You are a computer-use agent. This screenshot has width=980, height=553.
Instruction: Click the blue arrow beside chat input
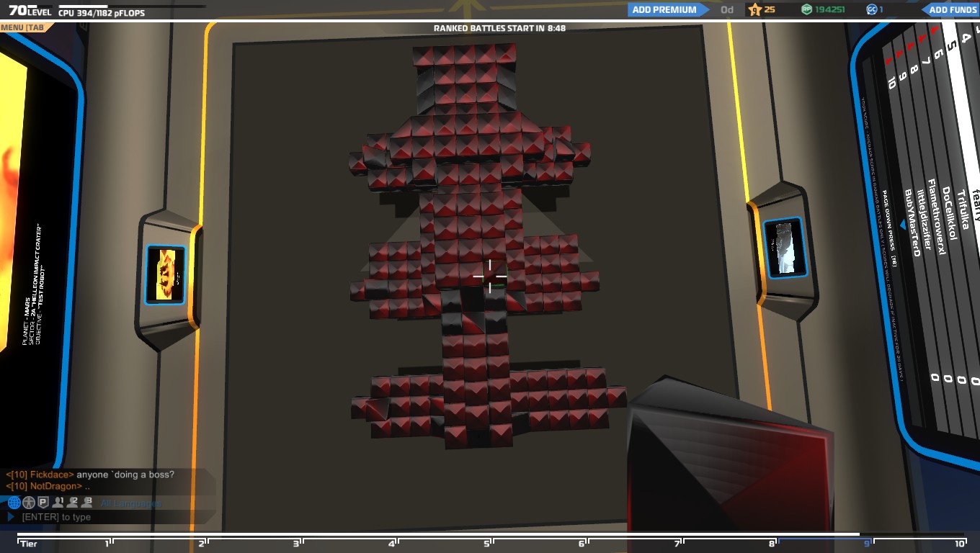coord(11,517)
